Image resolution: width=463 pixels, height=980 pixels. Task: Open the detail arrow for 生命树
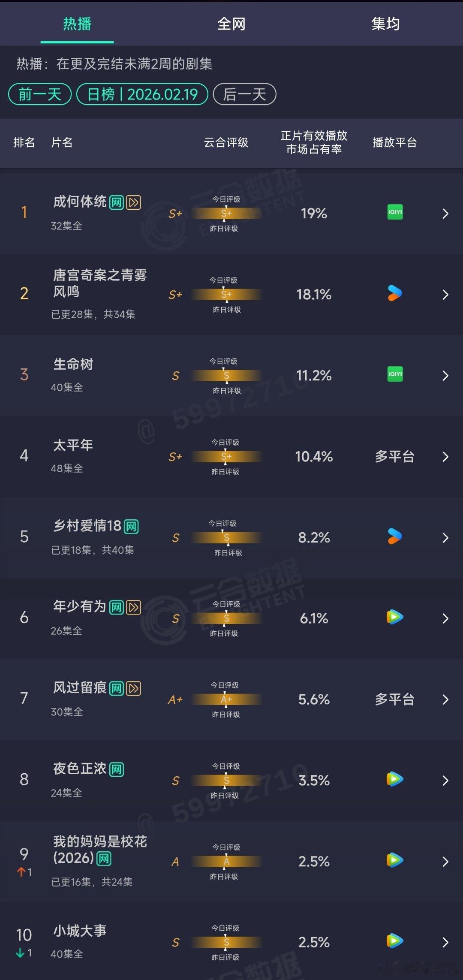tap(445, 375)
